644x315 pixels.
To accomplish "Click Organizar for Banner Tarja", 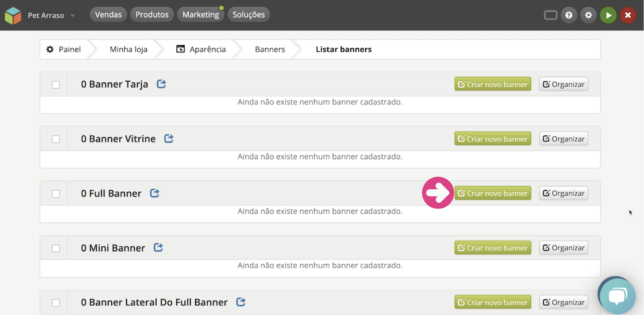I will click(564, 84).
